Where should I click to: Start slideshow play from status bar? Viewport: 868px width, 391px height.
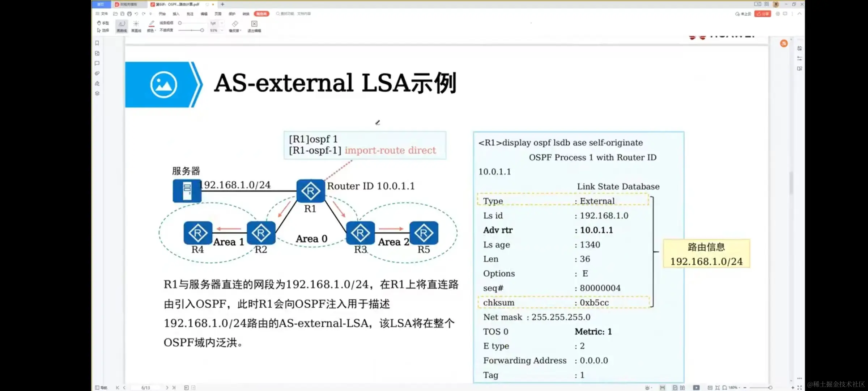(696, 387)
